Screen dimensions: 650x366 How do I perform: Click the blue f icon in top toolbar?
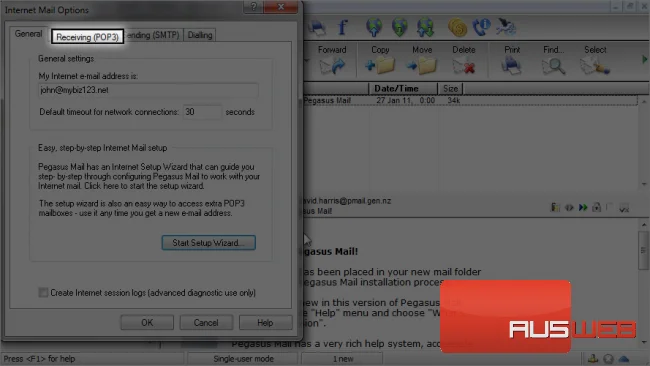(342, 27)
